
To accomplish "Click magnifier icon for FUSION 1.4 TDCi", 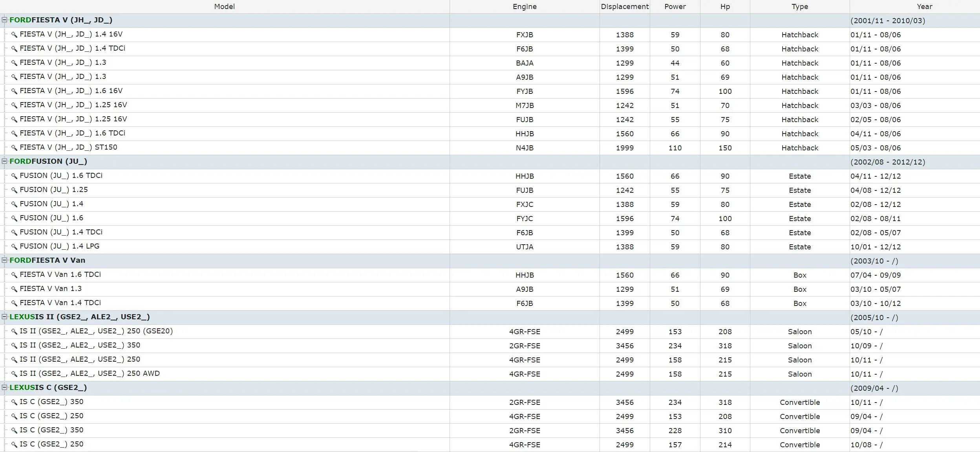I will pos(14,232).
